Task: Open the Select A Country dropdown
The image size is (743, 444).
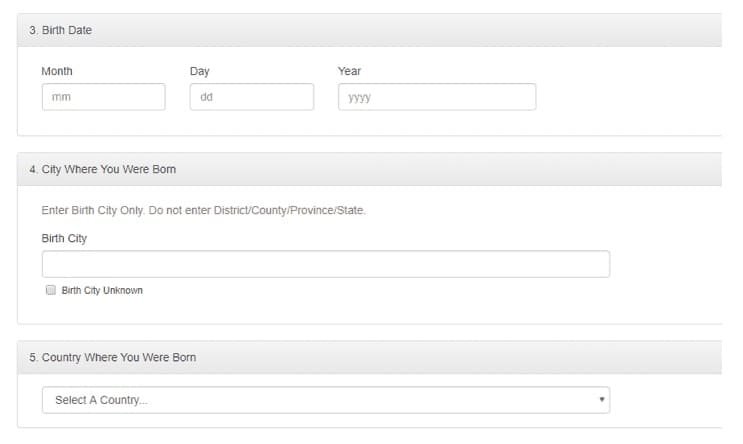Action: (x=325, y=400)
